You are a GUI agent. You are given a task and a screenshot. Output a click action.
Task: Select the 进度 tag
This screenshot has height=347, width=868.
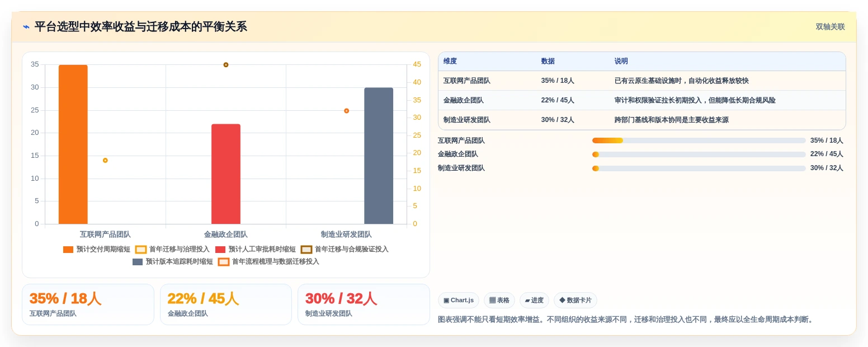click(534, 300)
